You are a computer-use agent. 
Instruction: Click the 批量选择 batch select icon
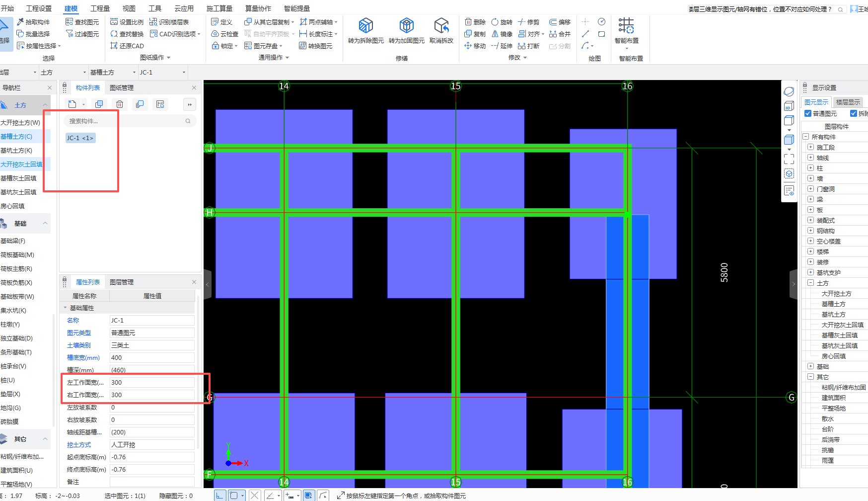[20, 34]
